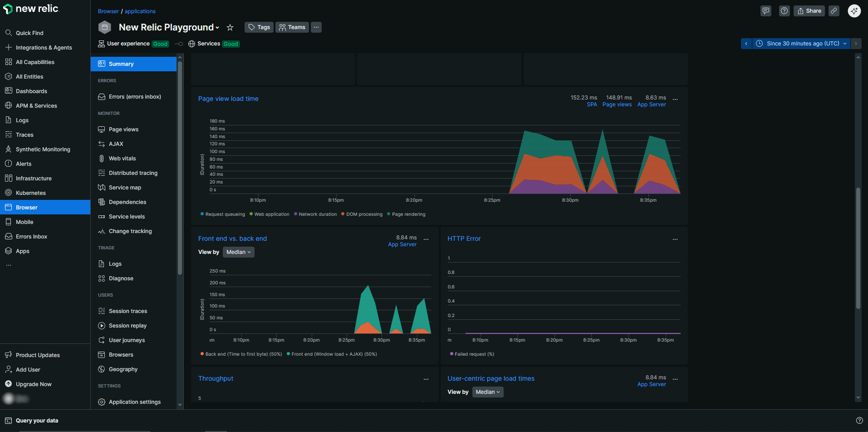Open the help question mark icon
The width and height of the screenshot is (868, 432).
tap(784, 11)
